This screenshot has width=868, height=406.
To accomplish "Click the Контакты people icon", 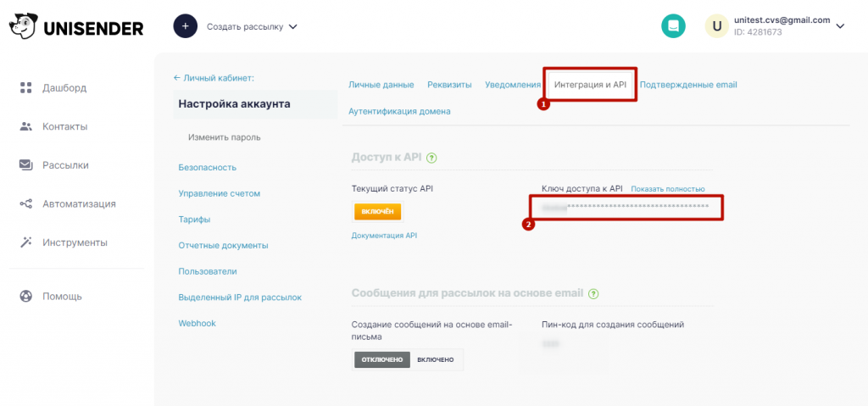I will (x=26, y=127).
